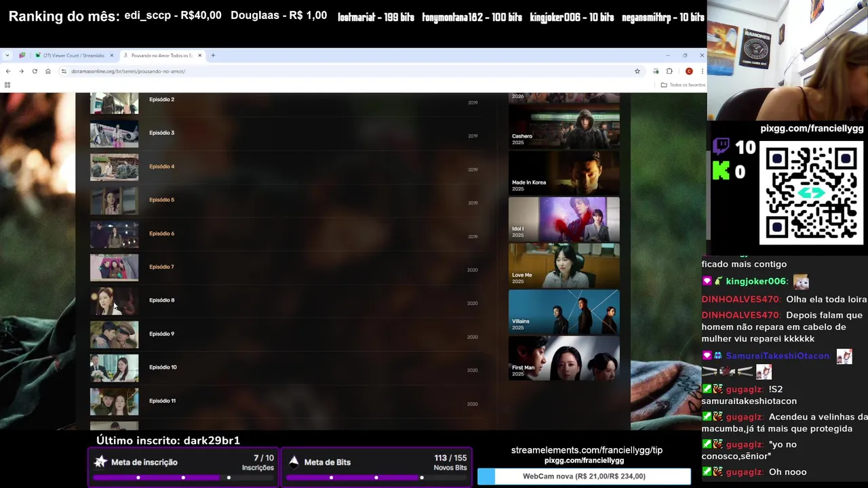868x488 pixels.
Task: Open the Love Me sidebar card
Action: point(564,266)
